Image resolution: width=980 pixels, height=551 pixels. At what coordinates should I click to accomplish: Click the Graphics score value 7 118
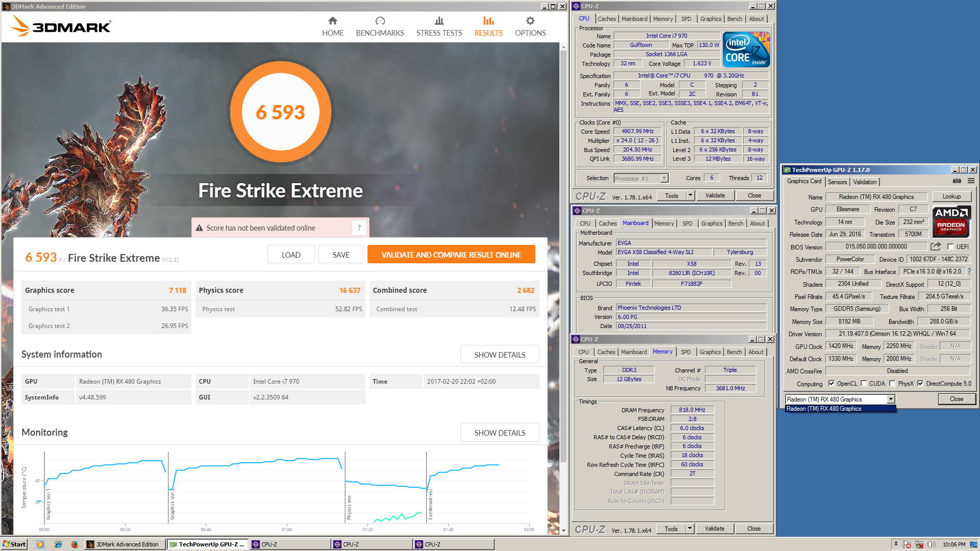178,290
